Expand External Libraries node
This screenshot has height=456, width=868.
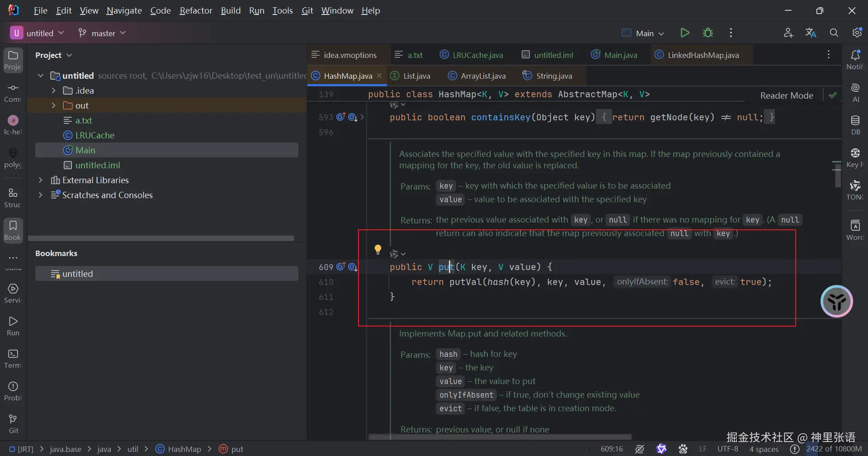point(41,180)
